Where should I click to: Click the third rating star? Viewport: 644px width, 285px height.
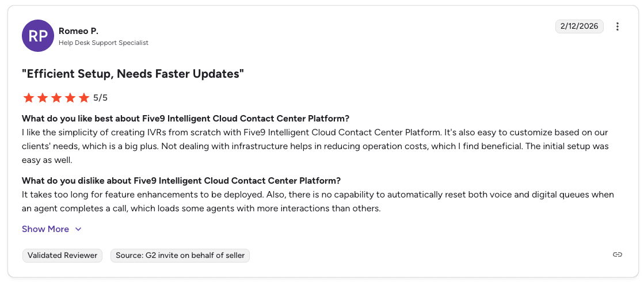(56, 98)
